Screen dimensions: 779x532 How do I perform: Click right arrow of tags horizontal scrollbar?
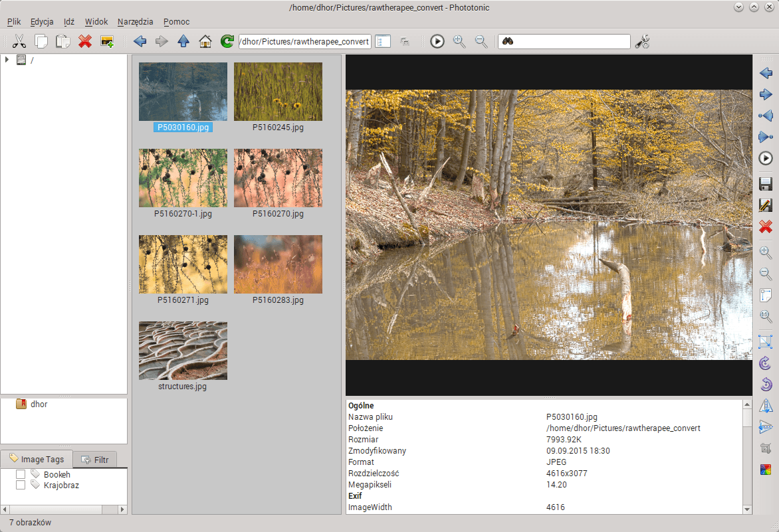(122, 509)
